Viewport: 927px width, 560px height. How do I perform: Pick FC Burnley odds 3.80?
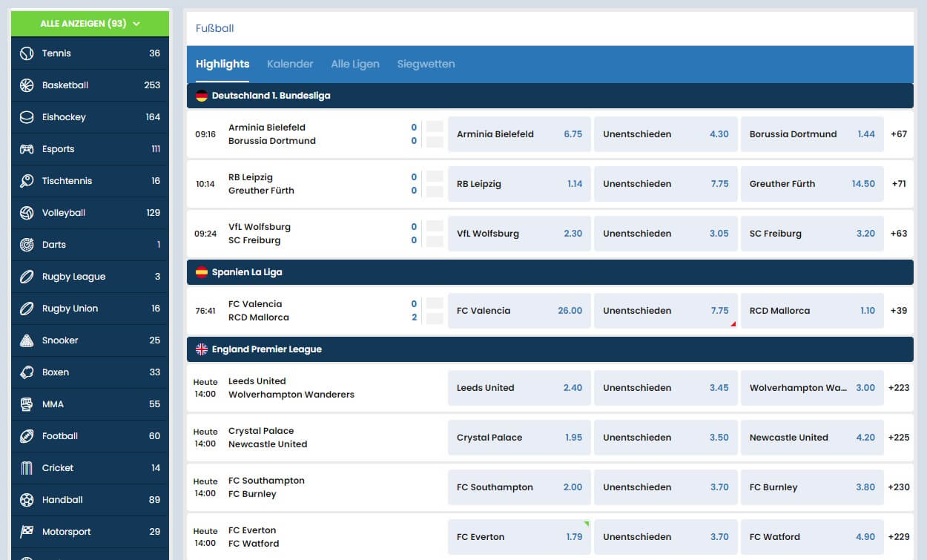click(x=812, y=487)
